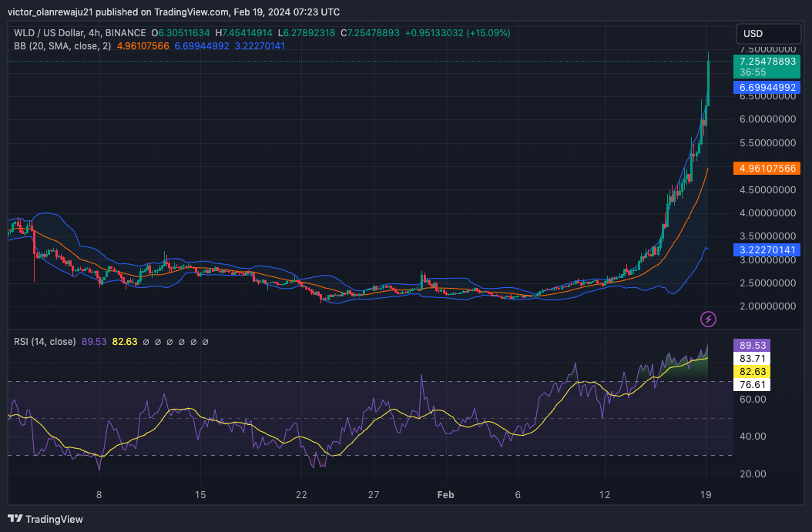Click the 2.00000000 price axis level
Screen dimensions: 812x532
tap(767, 306)
